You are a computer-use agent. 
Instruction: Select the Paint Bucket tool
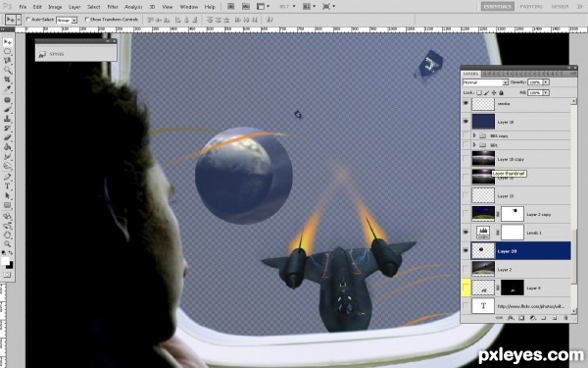(x=7, y=147)
